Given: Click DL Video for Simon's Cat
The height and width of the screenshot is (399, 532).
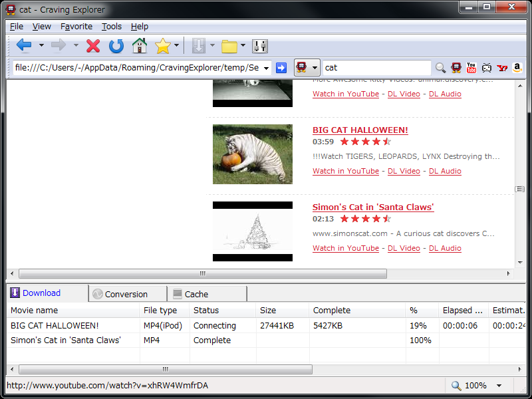Looking at the screenshot, I should 404,248.
